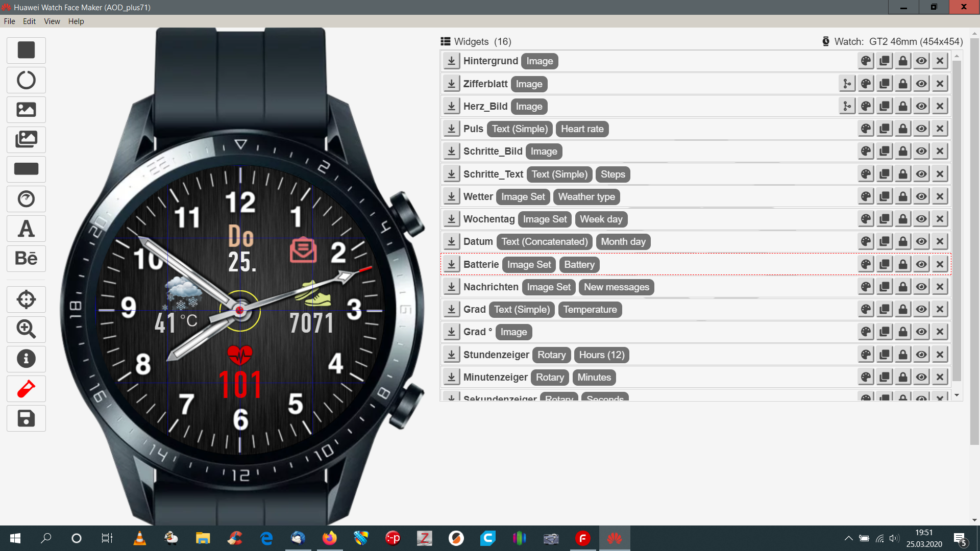Add an image set widget
Screen dimensions: 980x551
click(x=26, y=139)
